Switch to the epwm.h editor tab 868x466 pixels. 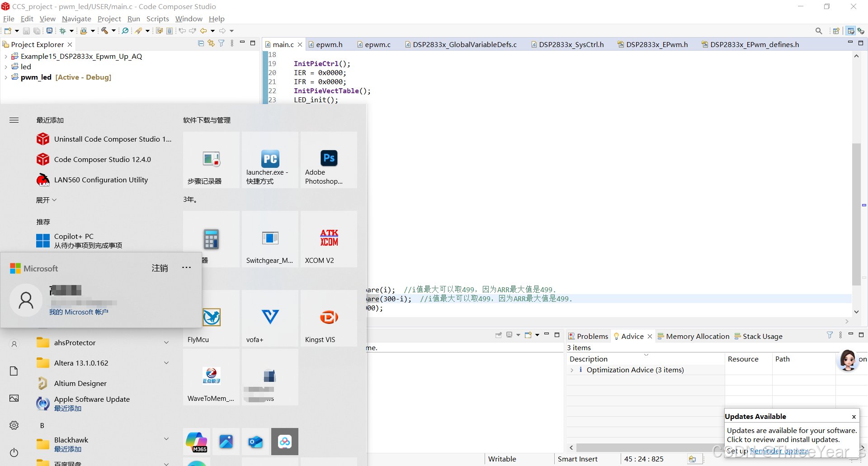click(325, 44)
